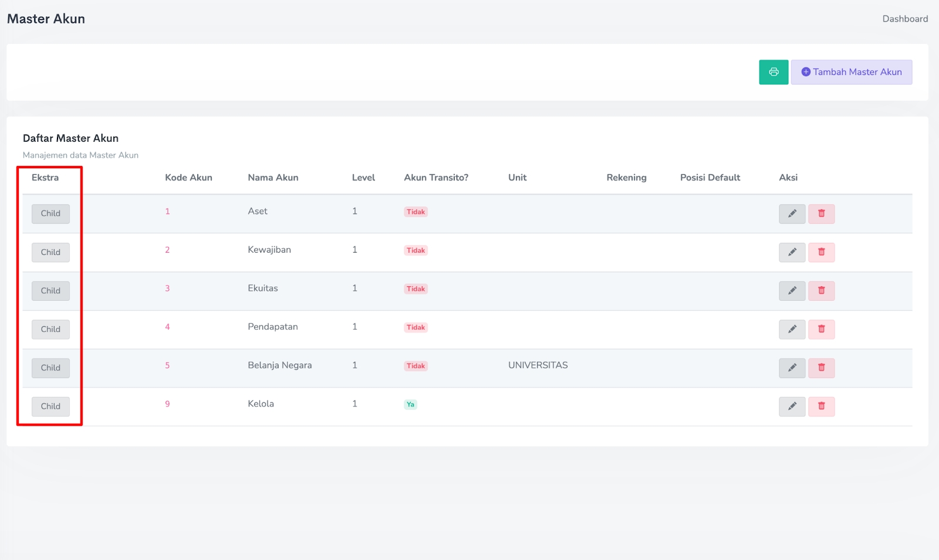
Task: Open edit for Belanja Negara row
Action: pos(792,368)
